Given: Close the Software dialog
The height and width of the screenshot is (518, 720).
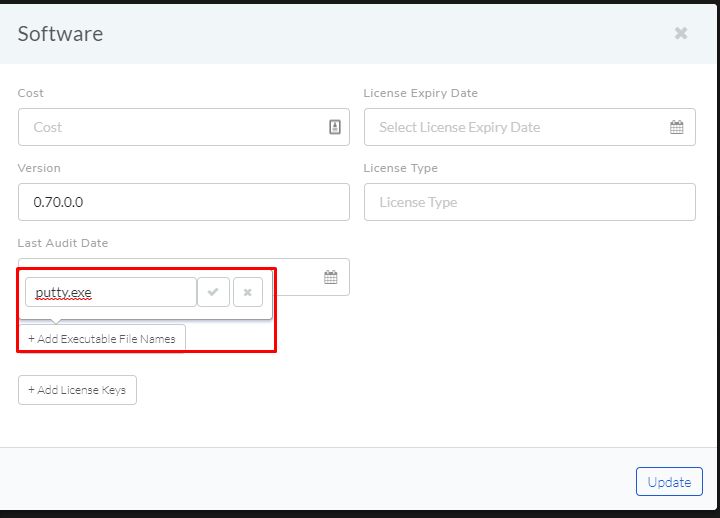Looking at the screenshot, I should pyautogui.click(x=681, y=33).
